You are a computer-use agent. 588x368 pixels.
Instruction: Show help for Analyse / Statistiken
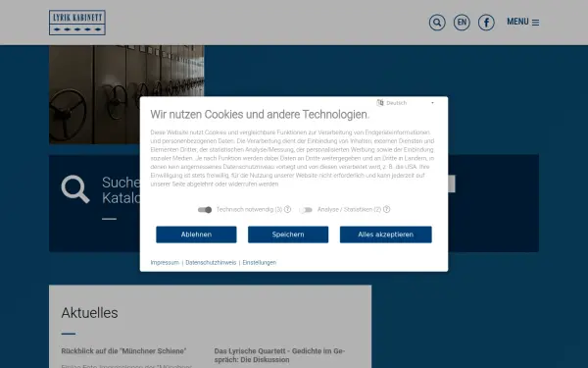pyautogui.click(x=387, y=209)
